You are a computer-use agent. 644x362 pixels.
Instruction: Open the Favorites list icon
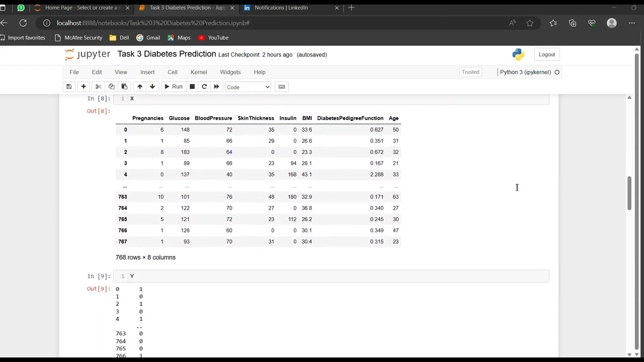(553, 23)
